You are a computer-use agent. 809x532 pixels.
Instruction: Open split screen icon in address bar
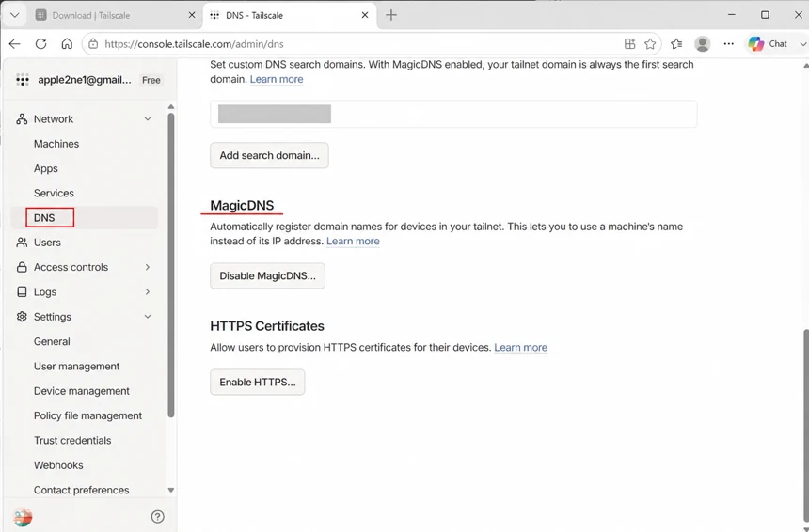click(x=629, y=44)
